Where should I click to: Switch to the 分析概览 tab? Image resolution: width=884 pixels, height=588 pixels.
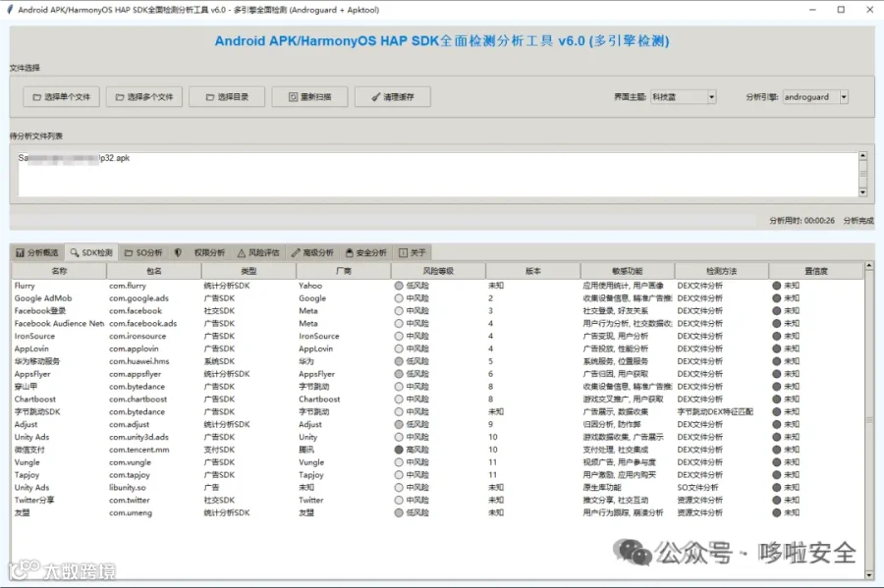[x=37, y=253]
